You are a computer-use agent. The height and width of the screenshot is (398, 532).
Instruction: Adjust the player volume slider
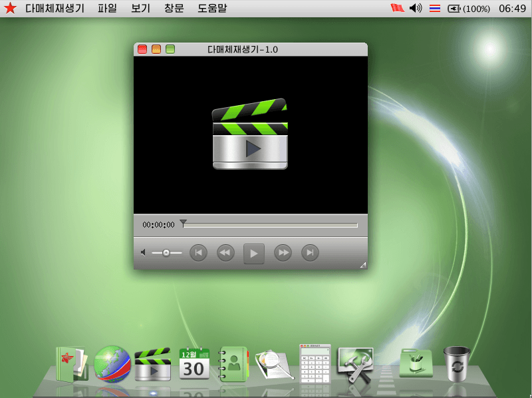tap(167, 253)
